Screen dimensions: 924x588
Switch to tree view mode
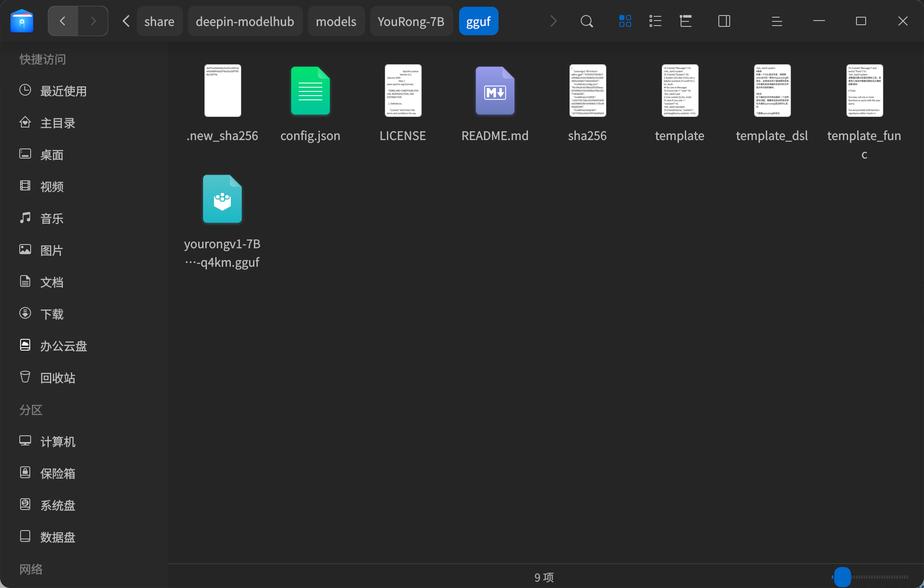pos(686,21)
